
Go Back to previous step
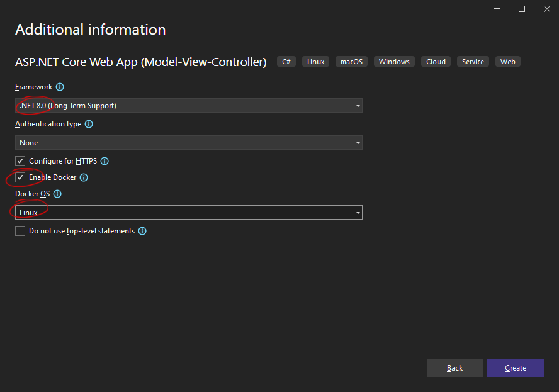click(x=455, y=368)
